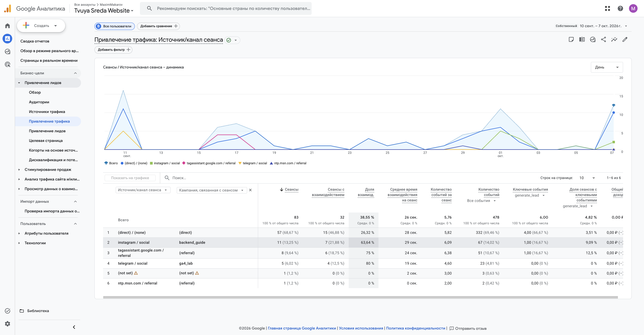Remove the secondary dimension with X
This screenshot has width=644, height=335.
click(x=250, y=190)
